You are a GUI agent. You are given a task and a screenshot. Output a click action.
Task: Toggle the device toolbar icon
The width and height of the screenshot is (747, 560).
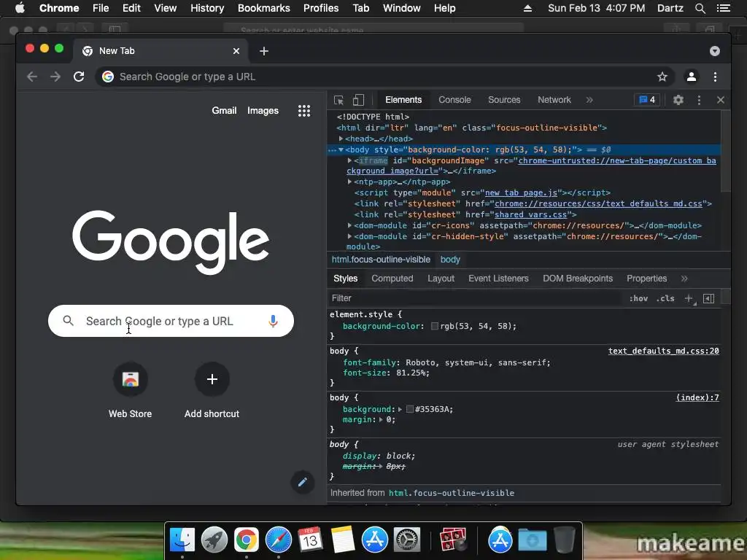358,100
